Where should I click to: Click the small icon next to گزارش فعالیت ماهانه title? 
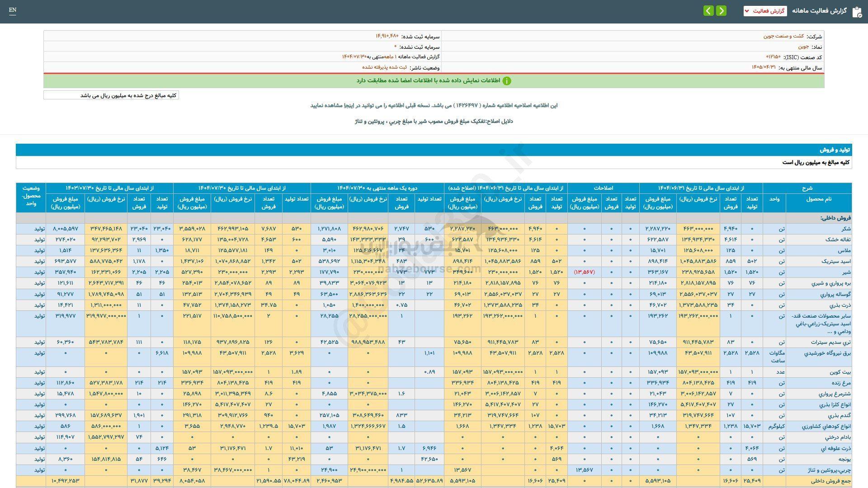[857, 11]
